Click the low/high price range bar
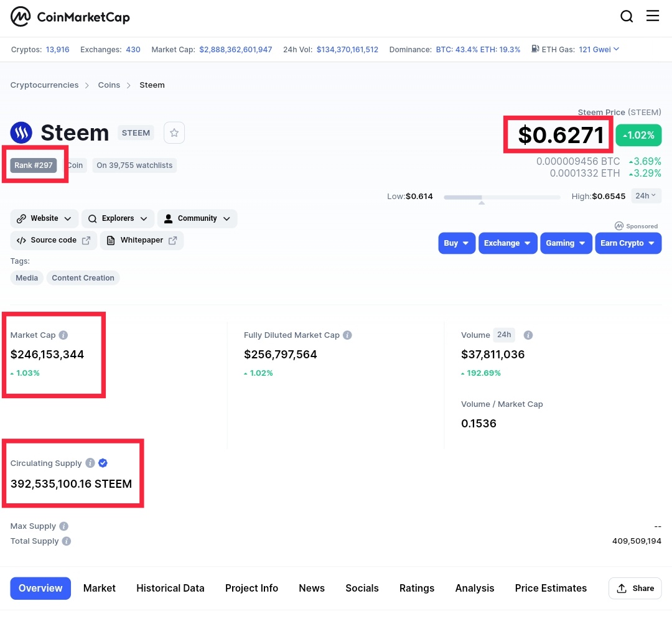Screen dimensions: 672x624 (x=502, y=197)
